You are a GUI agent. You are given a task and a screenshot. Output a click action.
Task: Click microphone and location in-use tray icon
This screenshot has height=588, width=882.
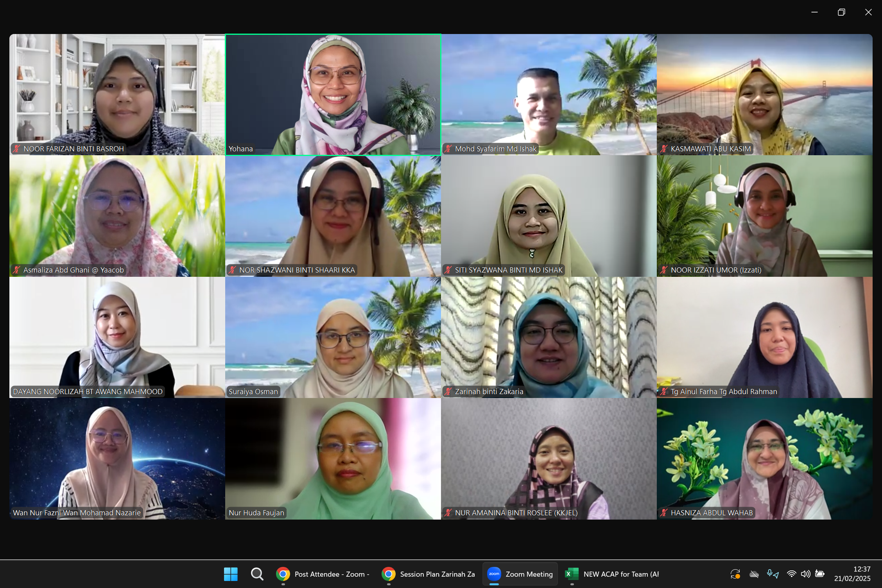pos(773,574)
